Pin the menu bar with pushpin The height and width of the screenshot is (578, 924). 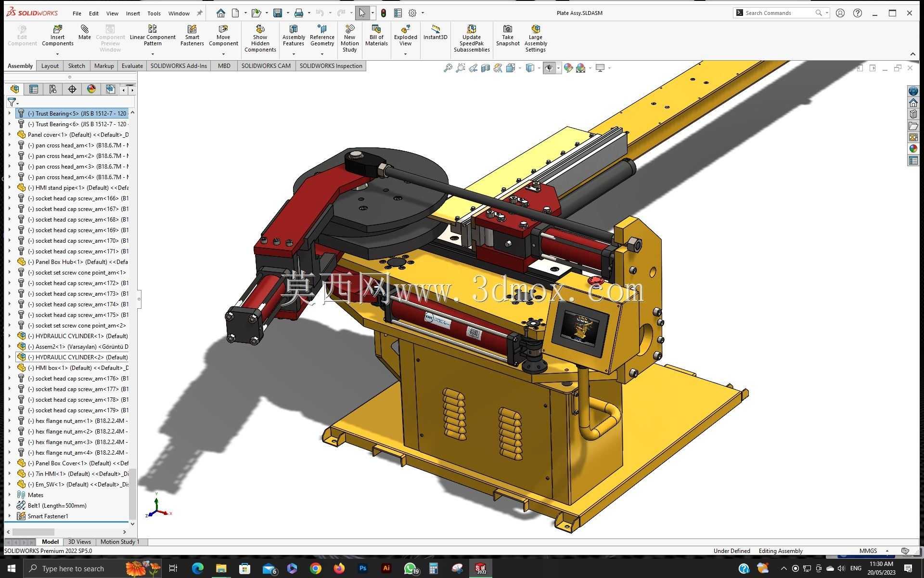(x=199, y=13)
